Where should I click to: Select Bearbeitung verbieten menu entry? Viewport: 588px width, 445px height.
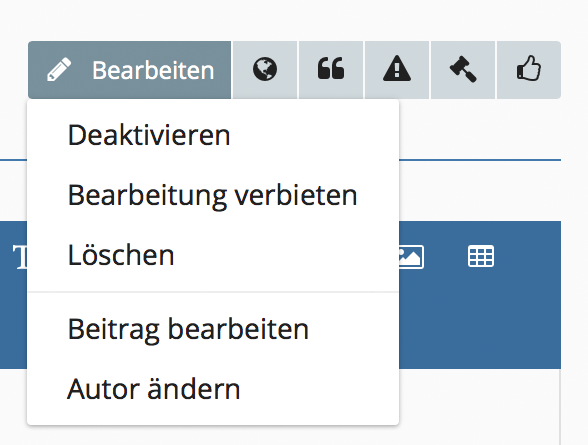pyautogui.click(x=213, y=195)
